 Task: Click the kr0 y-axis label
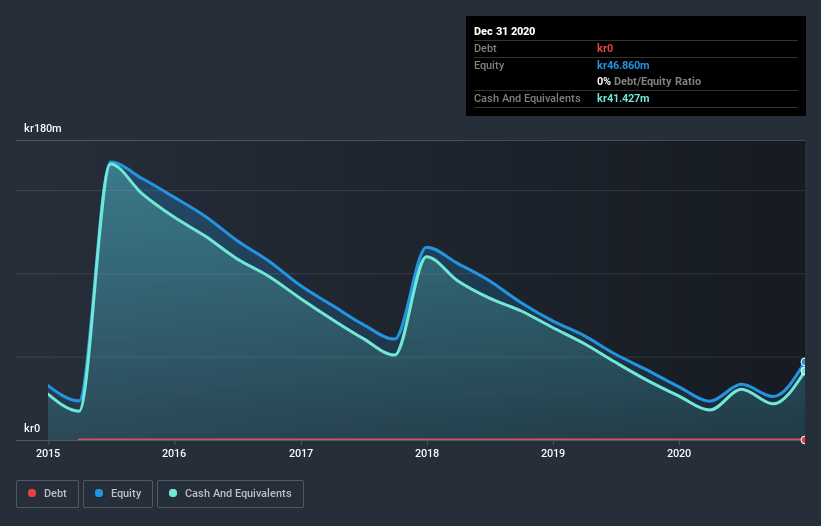tap(32, 428)
